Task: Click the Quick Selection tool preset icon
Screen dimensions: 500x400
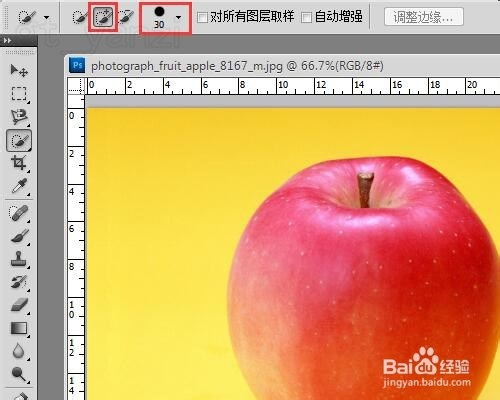Action: (x=27, y=17)
